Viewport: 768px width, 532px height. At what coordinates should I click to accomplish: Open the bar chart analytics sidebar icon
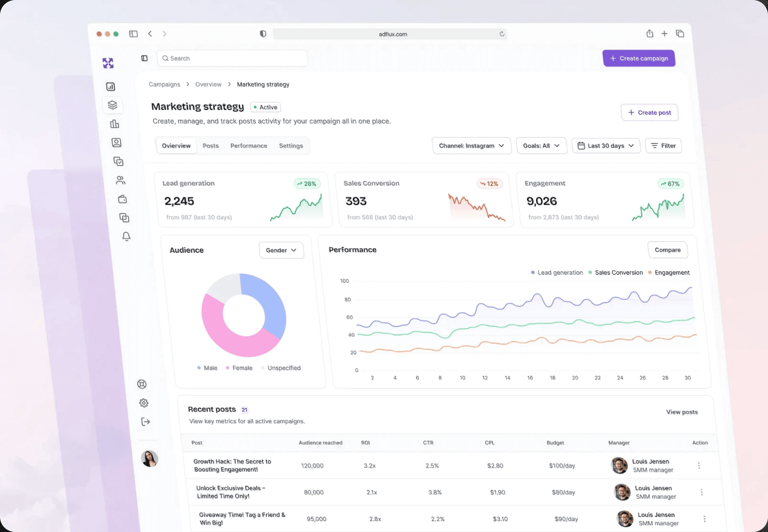click(x=115, y=124)
